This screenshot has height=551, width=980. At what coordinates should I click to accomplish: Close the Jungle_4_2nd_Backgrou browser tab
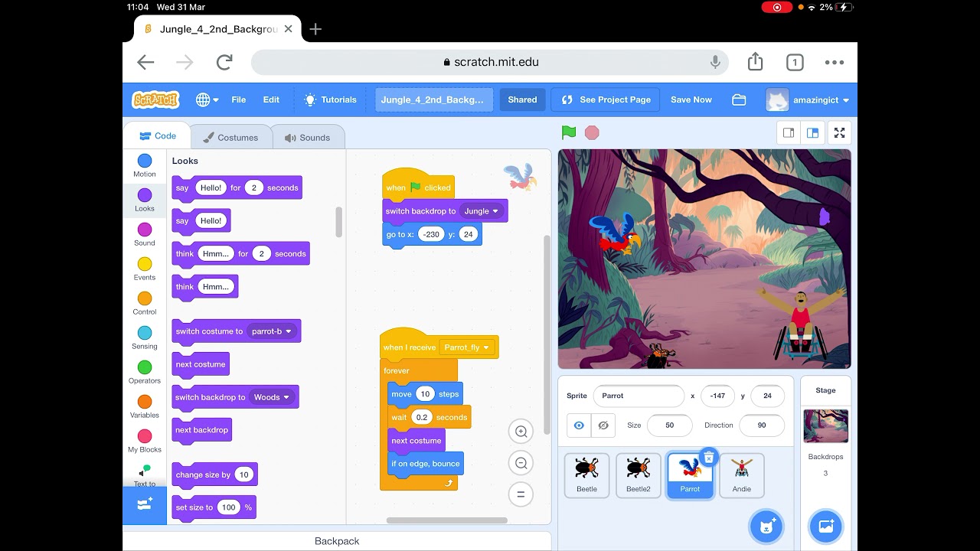[x=288, y=29]
